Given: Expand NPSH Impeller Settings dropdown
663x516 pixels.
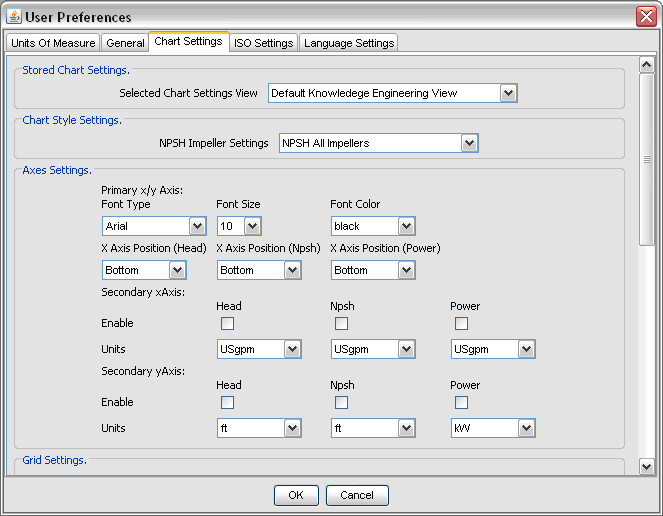Looking at the screenshot, I should (x=379, y=143).
